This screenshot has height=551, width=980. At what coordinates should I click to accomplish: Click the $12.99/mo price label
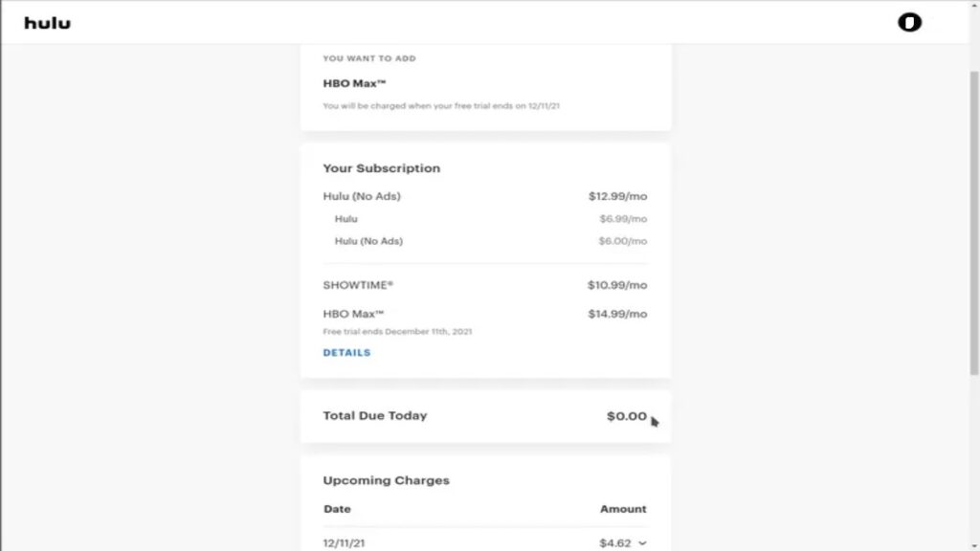tap(616, 195)
